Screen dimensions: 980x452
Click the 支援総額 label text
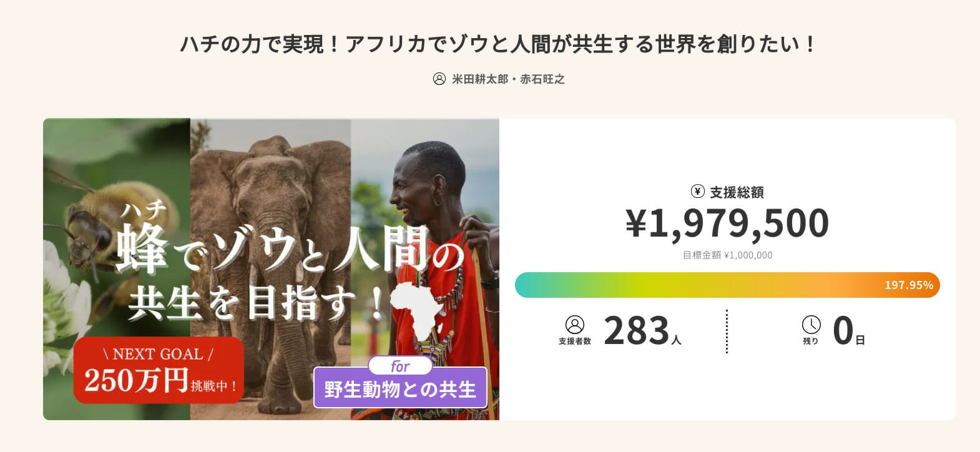[x=737, y=192]
